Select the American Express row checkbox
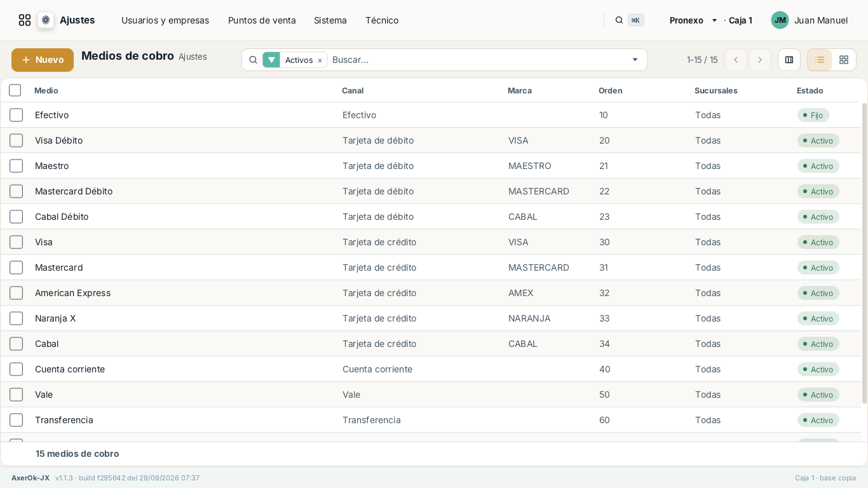 17,293
